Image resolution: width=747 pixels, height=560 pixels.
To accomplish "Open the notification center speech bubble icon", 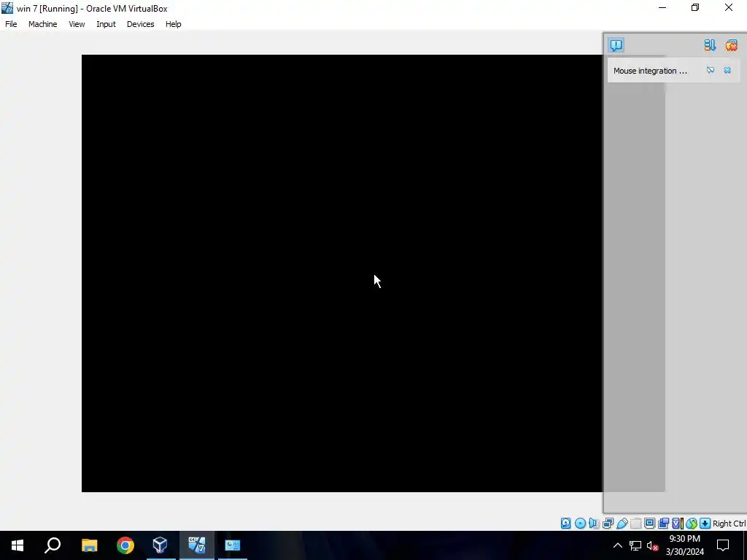I will [x=616, y=45].
